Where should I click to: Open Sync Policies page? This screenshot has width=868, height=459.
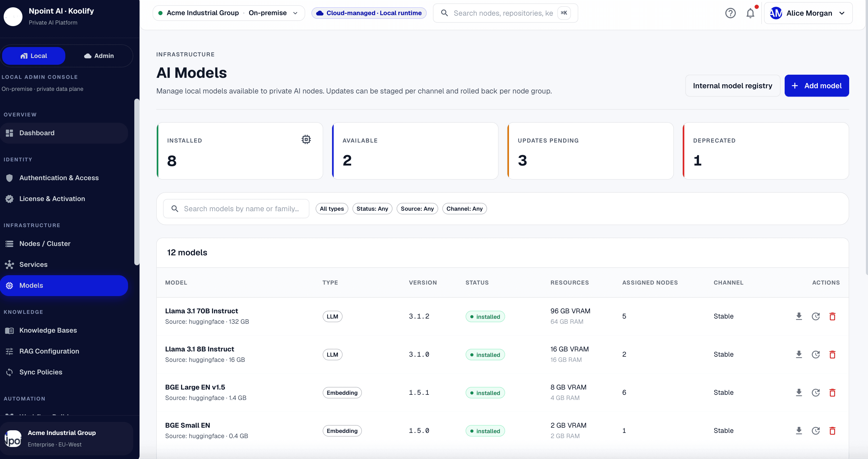tap(64, 372)
